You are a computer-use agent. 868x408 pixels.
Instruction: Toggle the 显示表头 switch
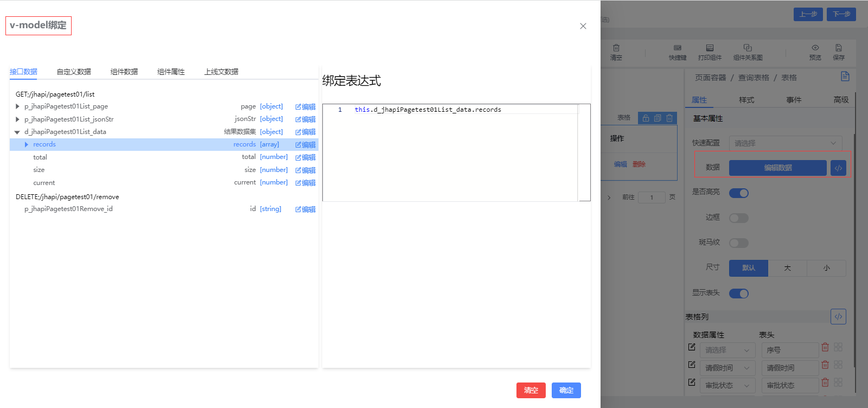coord(739,294)
